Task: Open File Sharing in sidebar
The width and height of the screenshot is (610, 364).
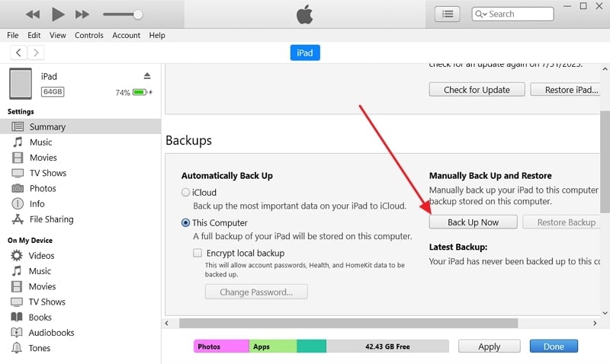Action: 51,219
